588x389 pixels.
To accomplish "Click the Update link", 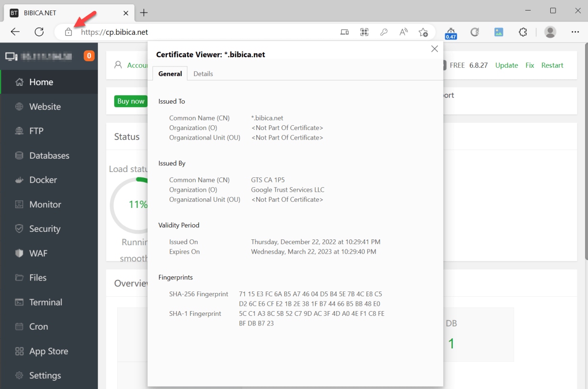I will point(507,65).
